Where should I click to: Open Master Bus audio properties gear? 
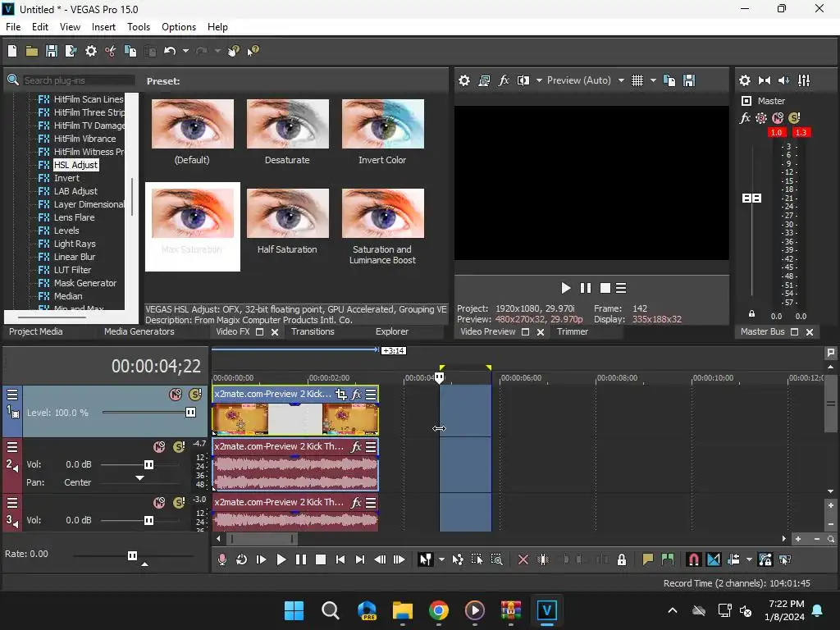pyautogui.click(x=745, y=80)
